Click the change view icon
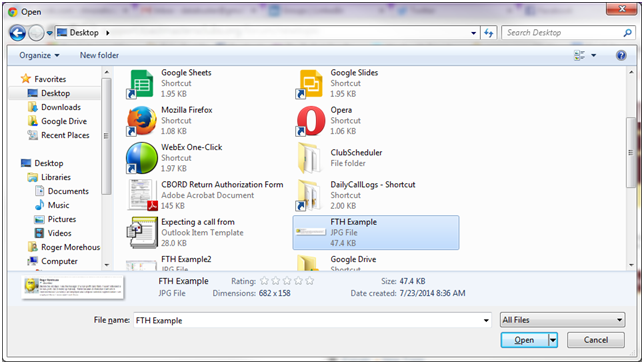 (x=579, y=55)
